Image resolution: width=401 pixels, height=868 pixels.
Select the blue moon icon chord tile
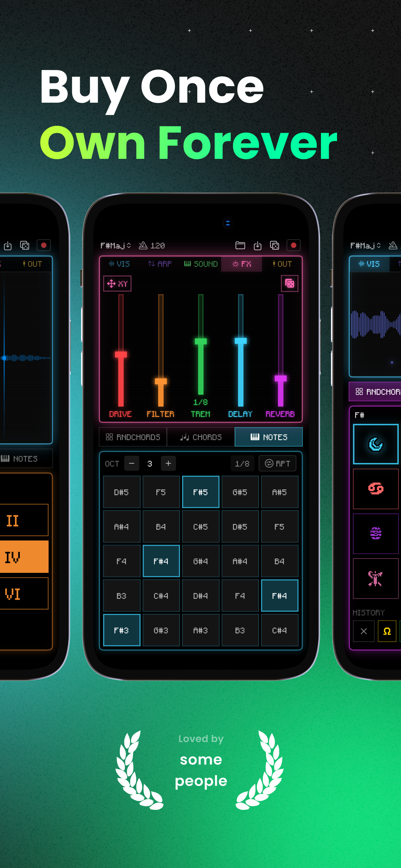point(376,444)
